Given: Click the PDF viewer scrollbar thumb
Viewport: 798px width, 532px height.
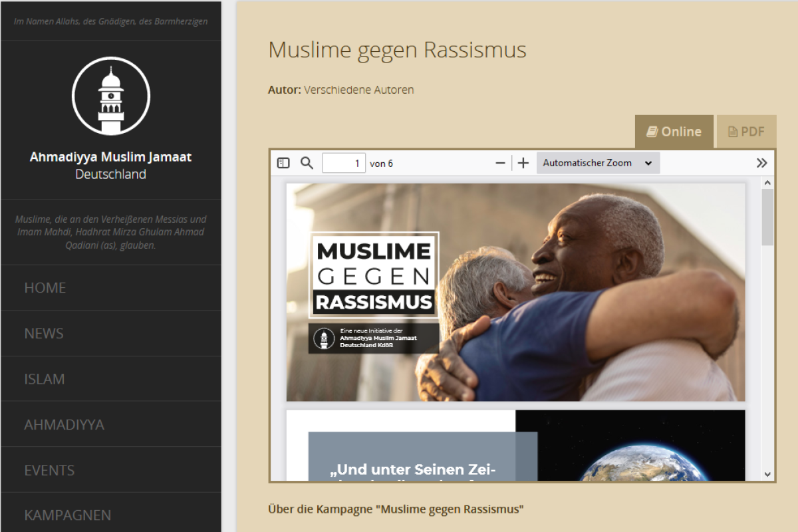Looking at the screenshot, I should 768,217.
